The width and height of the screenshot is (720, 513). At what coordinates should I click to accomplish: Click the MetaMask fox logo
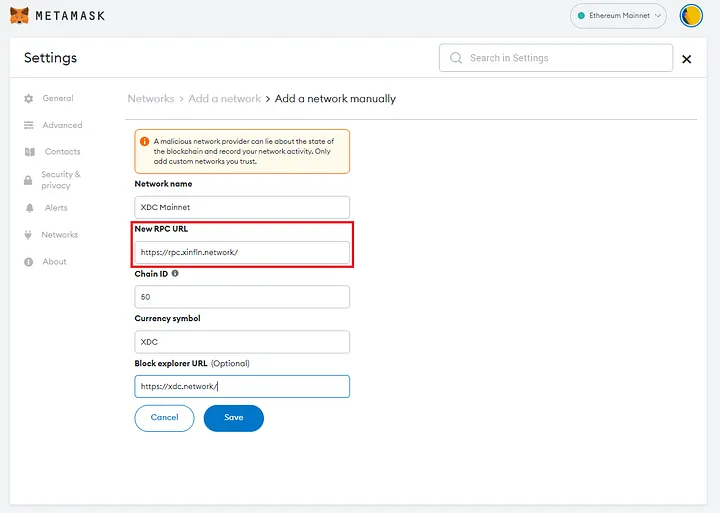[19, 16]
